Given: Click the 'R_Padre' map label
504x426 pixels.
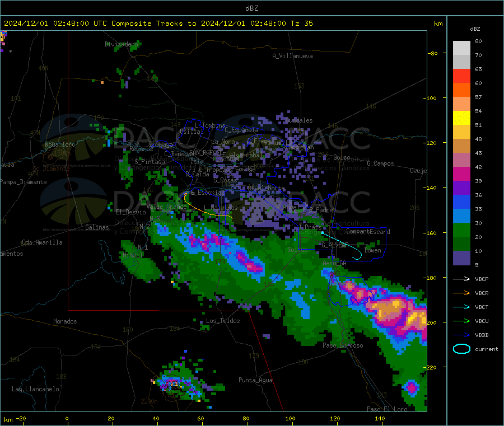Looking at the screenshot, I should [x=321, y=210].
